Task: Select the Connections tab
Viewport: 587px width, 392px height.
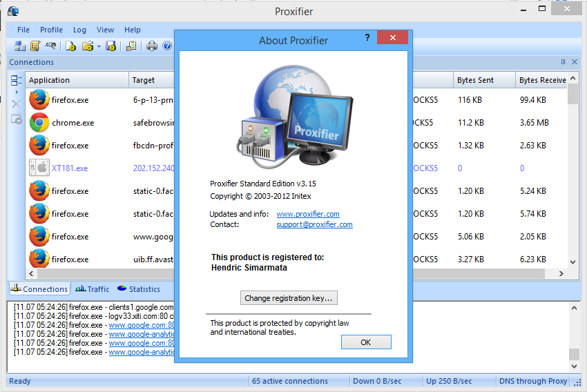Action: pyautogui.click(x=39, y=288)
